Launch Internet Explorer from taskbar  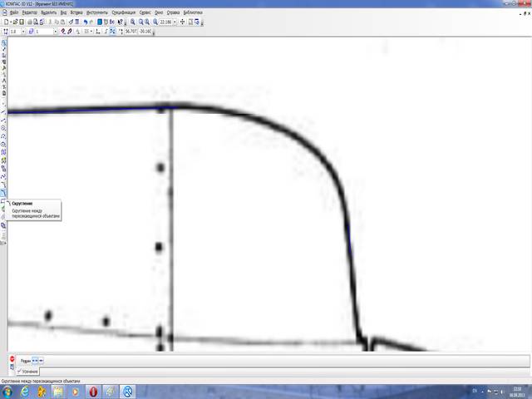(x=26, y=391)
